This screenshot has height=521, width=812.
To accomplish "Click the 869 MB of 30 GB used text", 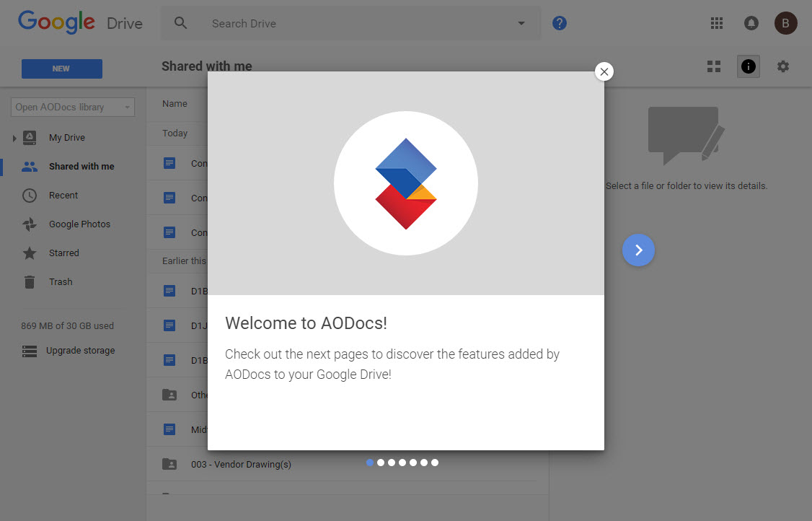I will click(x=67, y=326).
